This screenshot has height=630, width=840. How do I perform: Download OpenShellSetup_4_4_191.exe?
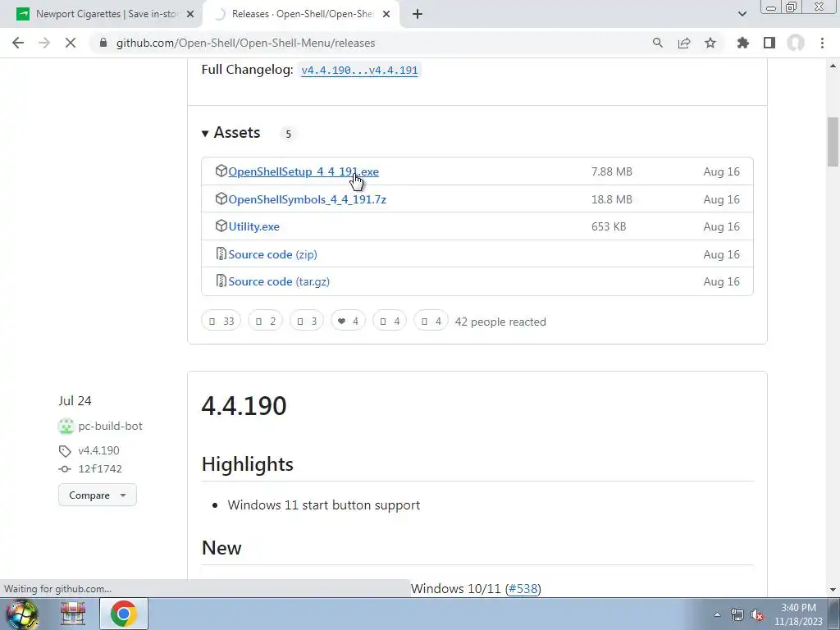(x=304, y=171)
